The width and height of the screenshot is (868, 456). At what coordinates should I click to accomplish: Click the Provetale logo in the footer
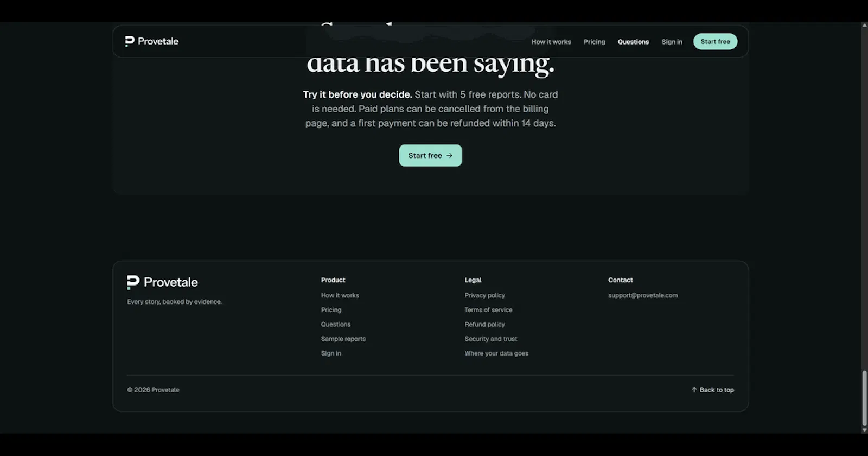162,282
